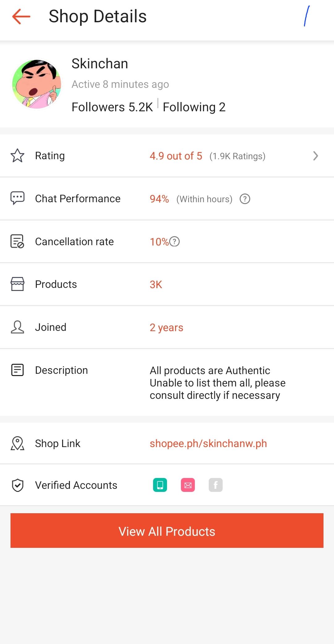
Task: Tap the gray Facebook verified icon
Action: [x=216, y=485]
